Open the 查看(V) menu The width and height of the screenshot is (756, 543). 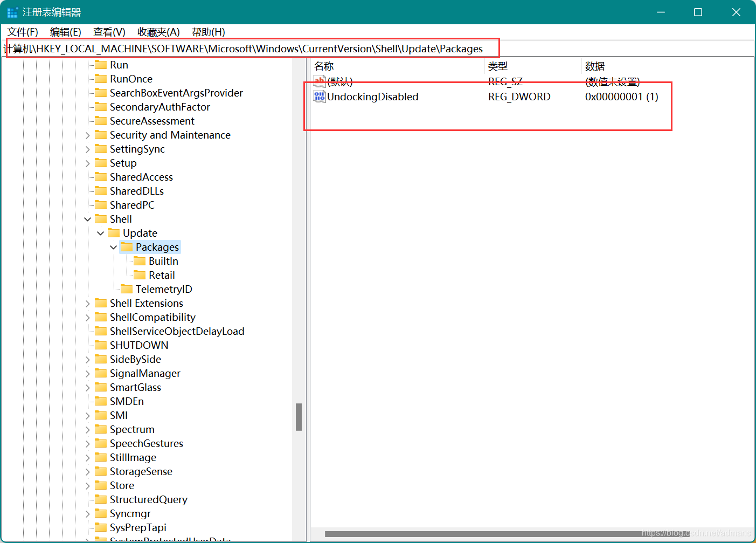coord(109,32)
